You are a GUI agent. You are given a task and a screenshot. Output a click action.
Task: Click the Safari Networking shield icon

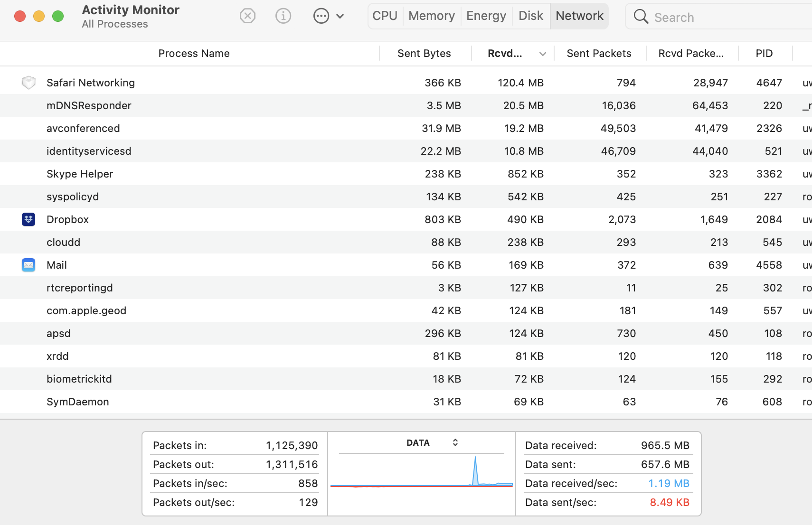click(28, 83)
